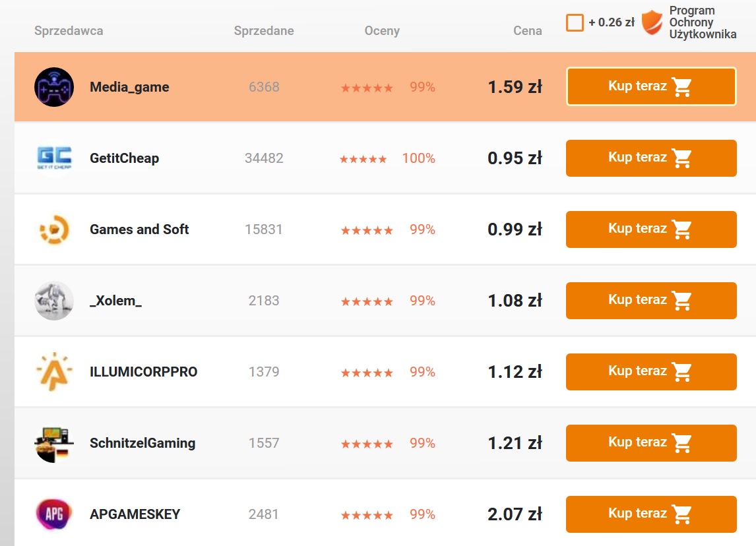Click the Sprzedane column header
This screenshot has height=546, width=756.
pyautogui.click(x=264, y=31)
